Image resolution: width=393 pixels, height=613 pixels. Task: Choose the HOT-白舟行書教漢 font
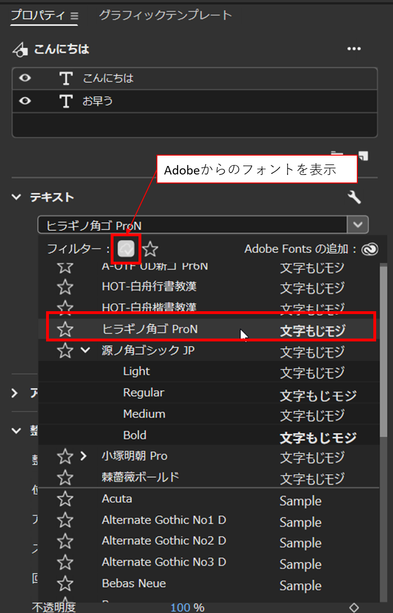click(149, 287)
